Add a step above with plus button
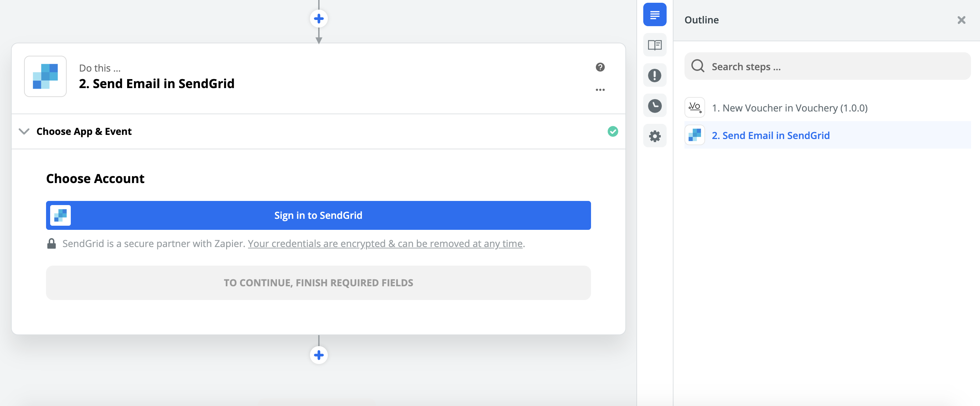 [319, 18]
